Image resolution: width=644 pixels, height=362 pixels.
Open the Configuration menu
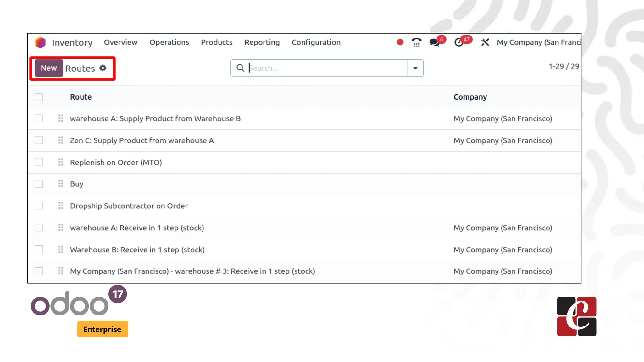pos(316,42)
